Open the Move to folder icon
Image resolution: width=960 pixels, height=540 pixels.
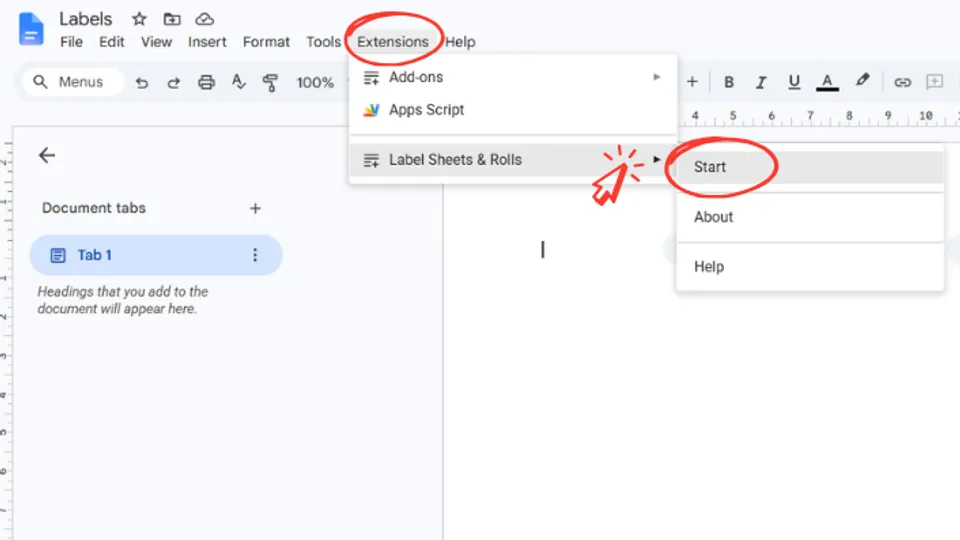[172, 20]
